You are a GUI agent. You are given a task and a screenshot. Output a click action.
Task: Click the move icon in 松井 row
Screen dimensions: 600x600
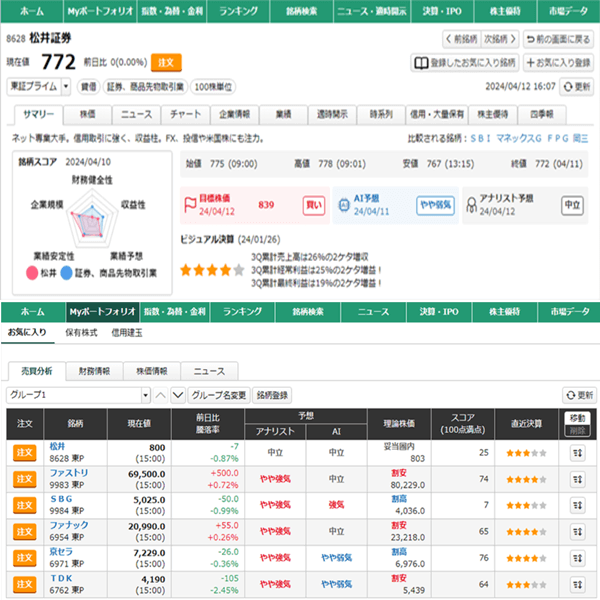tap(577, 453)
